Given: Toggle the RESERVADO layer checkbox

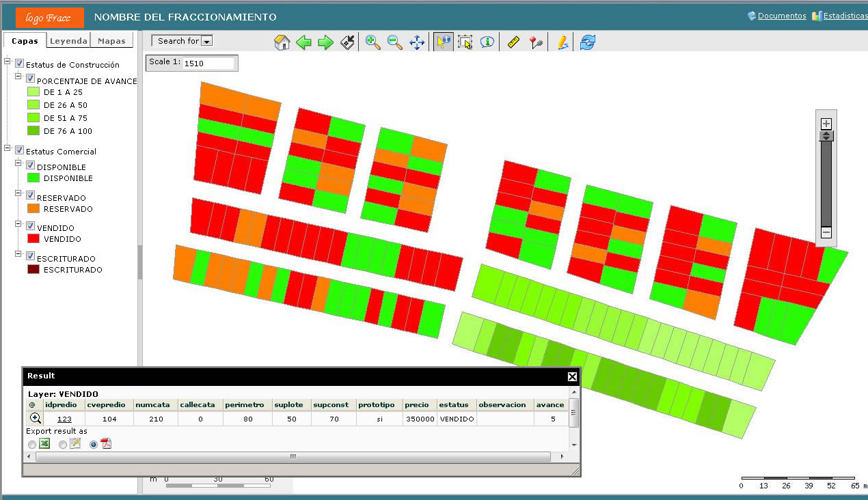Looking at the screenshot, I should pyautogui.click(x=30, y=195).
